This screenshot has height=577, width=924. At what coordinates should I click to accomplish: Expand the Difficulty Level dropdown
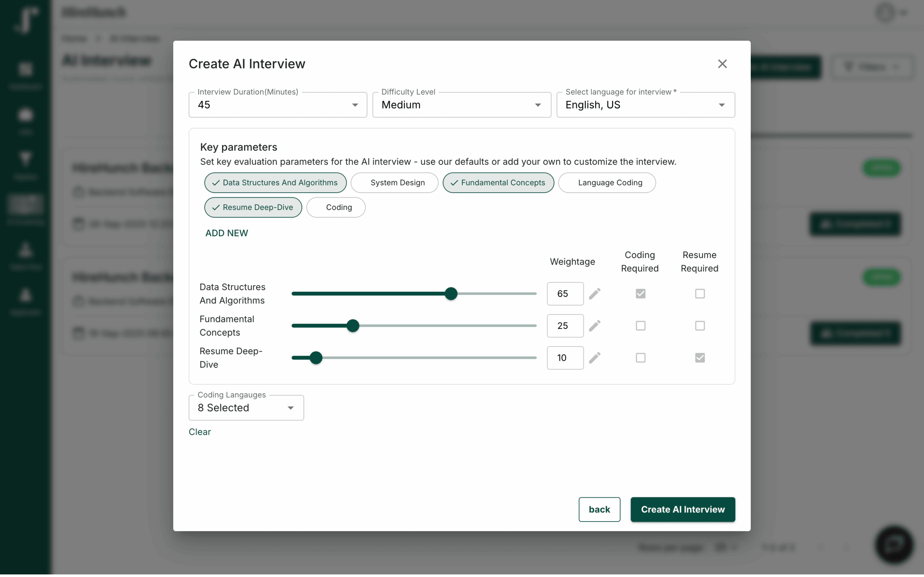(x=461, y=105)
